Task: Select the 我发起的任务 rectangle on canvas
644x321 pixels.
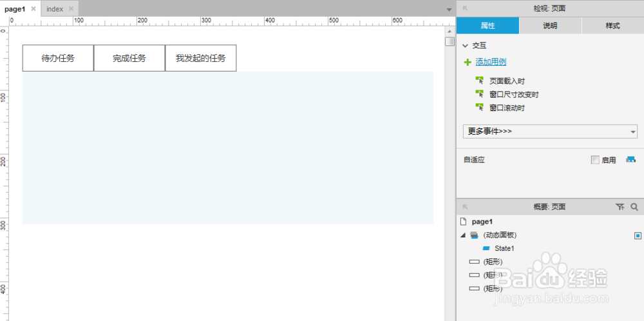Action: 201,58
